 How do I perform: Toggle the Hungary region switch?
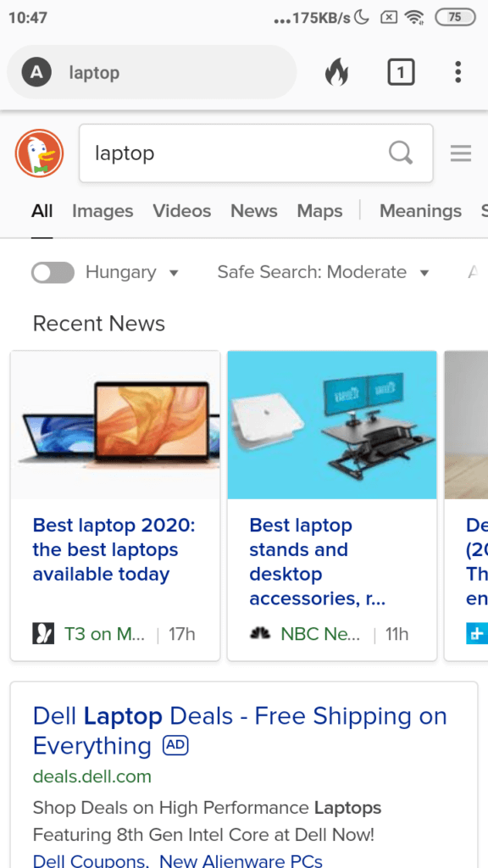coord(53,272)
